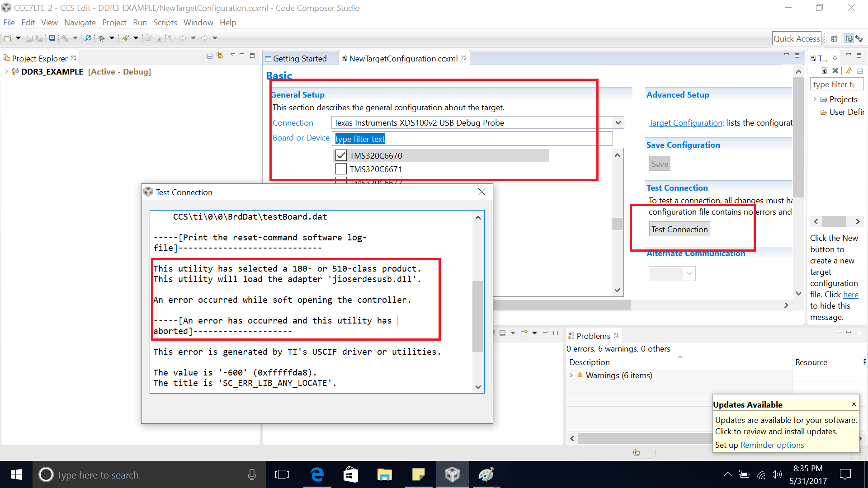Check the TMS320C6671 device checkbox
Viewport: 868px width, 488px height.
341,169
